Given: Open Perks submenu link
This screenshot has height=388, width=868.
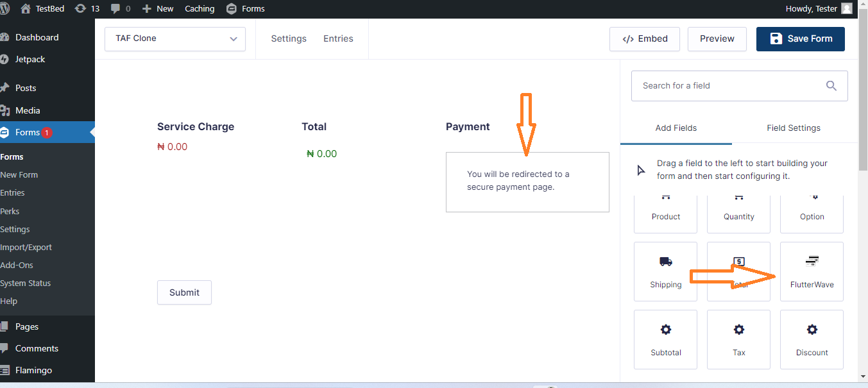Looking at the screenshot, I should pos(10,211).
